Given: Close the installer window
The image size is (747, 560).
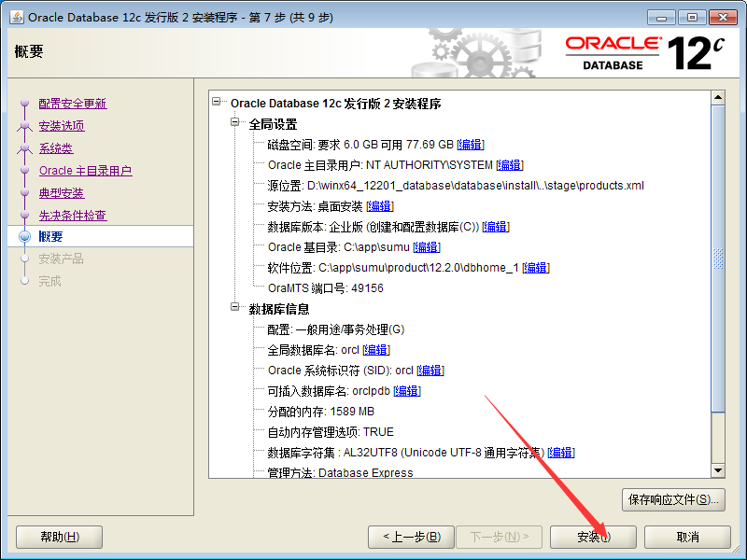Looking at the screenshot, I should [x=723, y=18].
